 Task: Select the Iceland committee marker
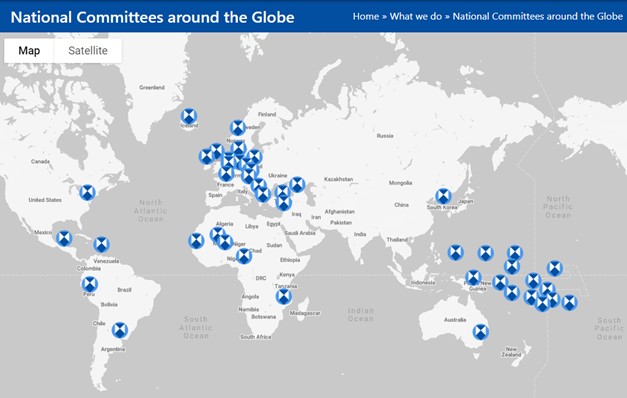pos(189,116)
